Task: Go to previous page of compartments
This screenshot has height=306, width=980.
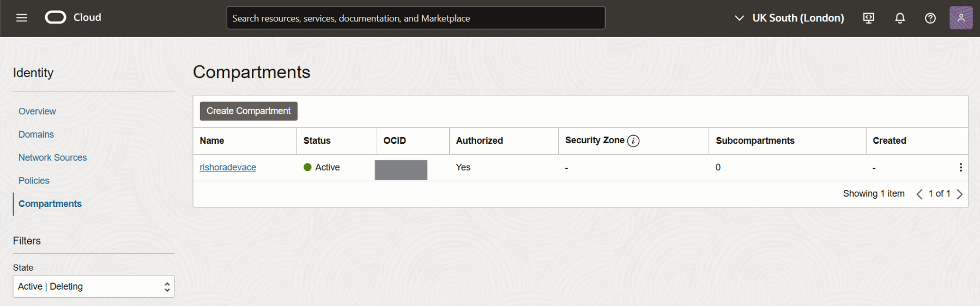Action: (919, 194)
